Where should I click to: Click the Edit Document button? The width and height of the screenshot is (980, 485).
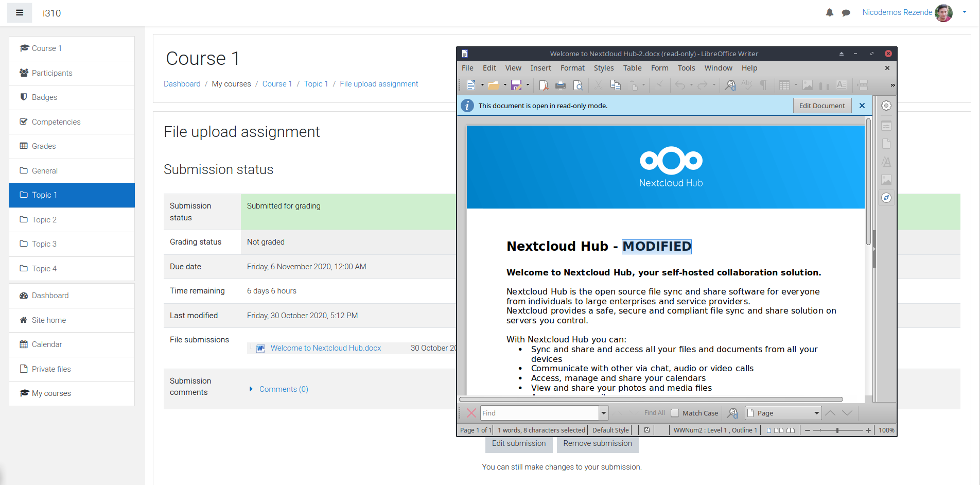click(822, 106)
